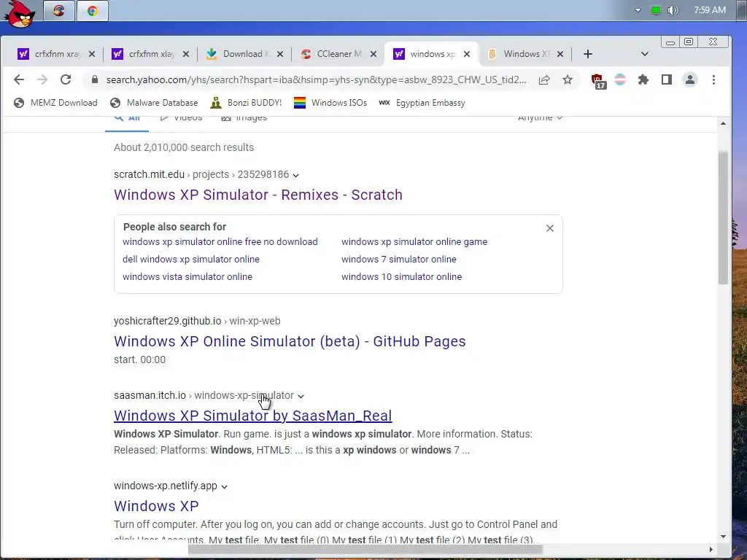Screen dimensions: 747x560
Task: Open the profile avatar icon
Action: point(690,79)
